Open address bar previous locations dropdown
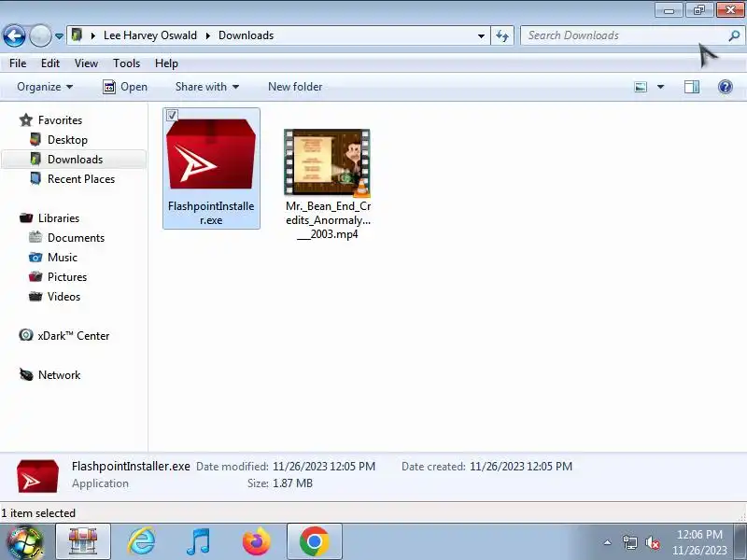The width and height of the screenshot is (747, 560). (481, 35)
